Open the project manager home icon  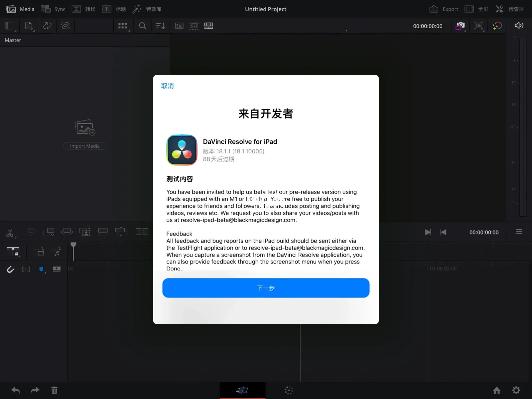pos(497,390)
